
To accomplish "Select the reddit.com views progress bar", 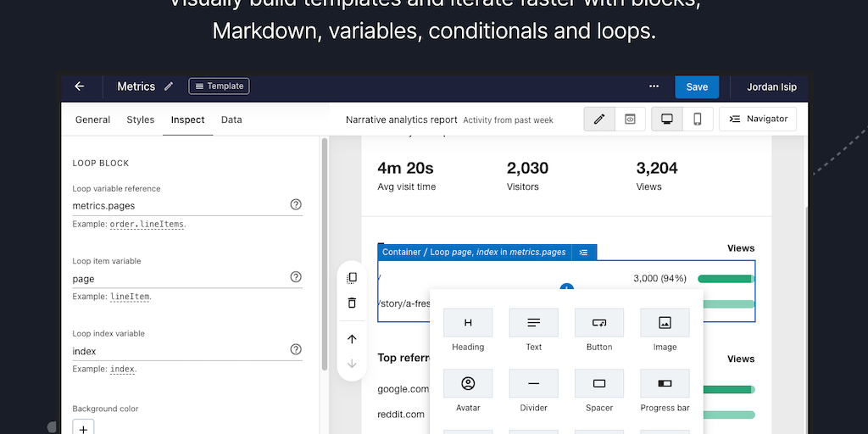I will tap(730, 415).
